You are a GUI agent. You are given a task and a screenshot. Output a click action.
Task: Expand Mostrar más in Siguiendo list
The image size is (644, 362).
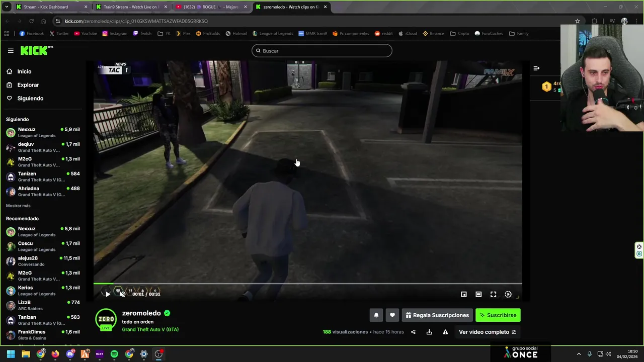tap(18, 206)
